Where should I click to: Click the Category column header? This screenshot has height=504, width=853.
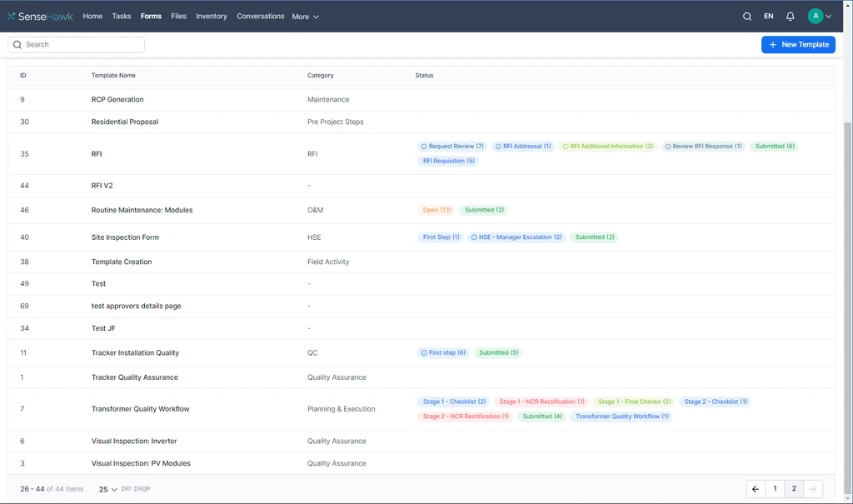pyautogui.click(x=321, y=76)
